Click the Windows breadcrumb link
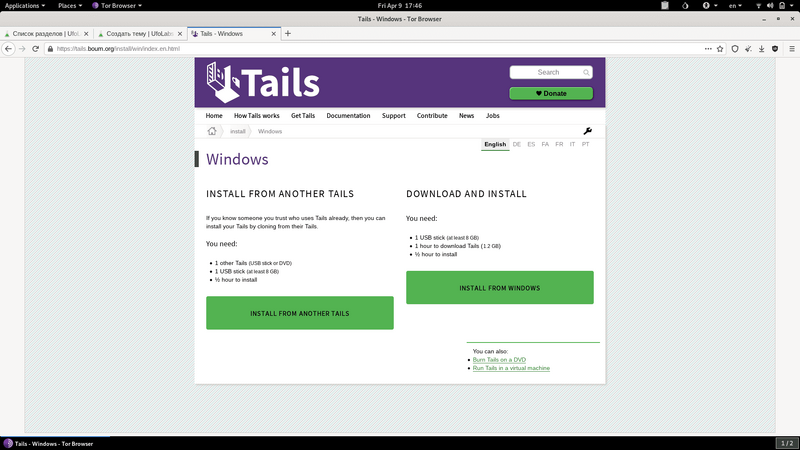Image resolution: width=800 pixels, height=450 pixels. 269,131
